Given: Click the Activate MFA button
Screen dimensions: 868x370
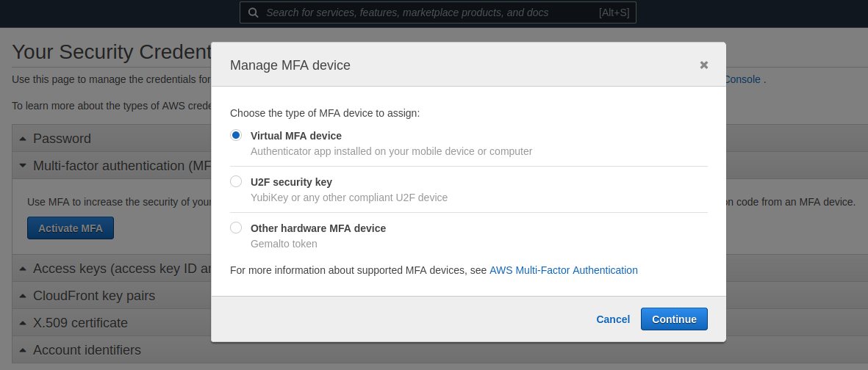Looking at the screenshot, I should click(71, 228).
